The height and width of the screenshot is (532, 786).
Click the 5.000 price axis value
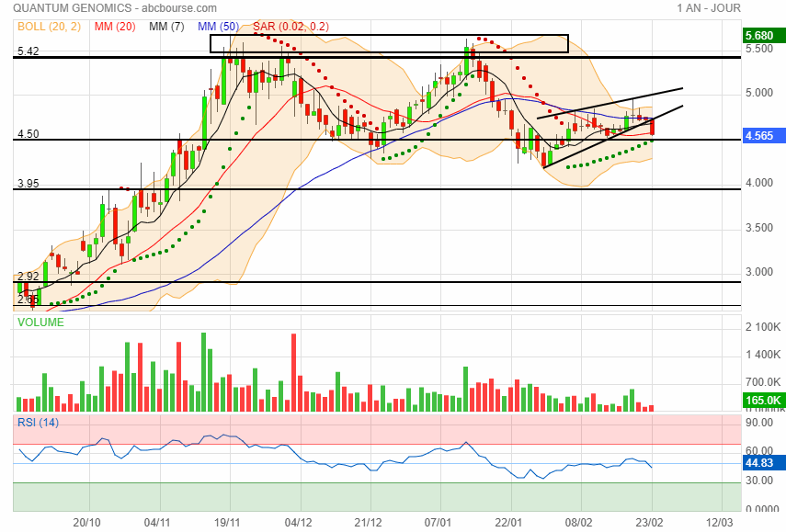coord(759,93)
